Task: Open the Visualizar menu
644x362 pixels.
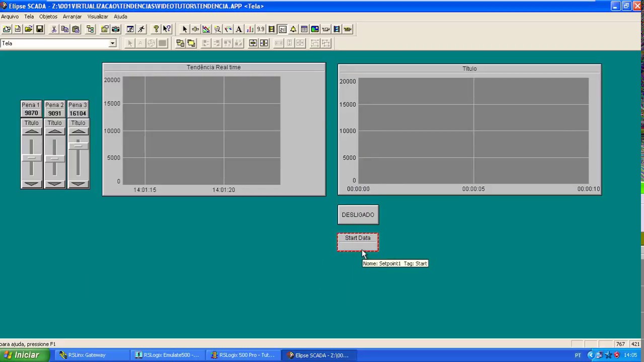Action: click(98, 17)
